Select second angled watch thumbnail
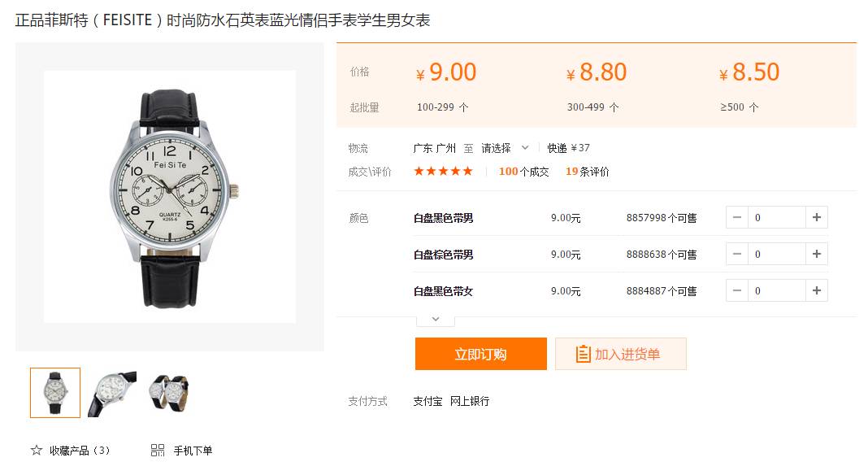868x475 pixels. tap(112, 392)
